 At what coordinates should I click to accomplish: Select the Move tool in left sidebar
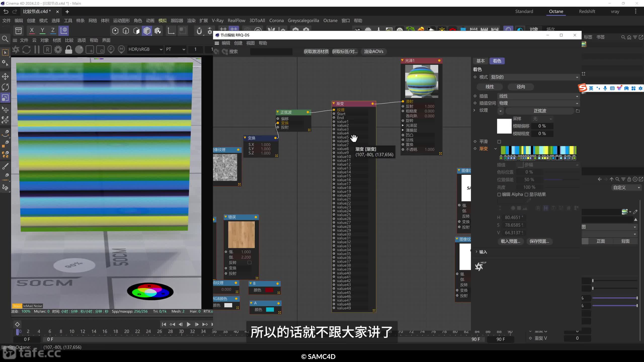click(x=5, y=76)
